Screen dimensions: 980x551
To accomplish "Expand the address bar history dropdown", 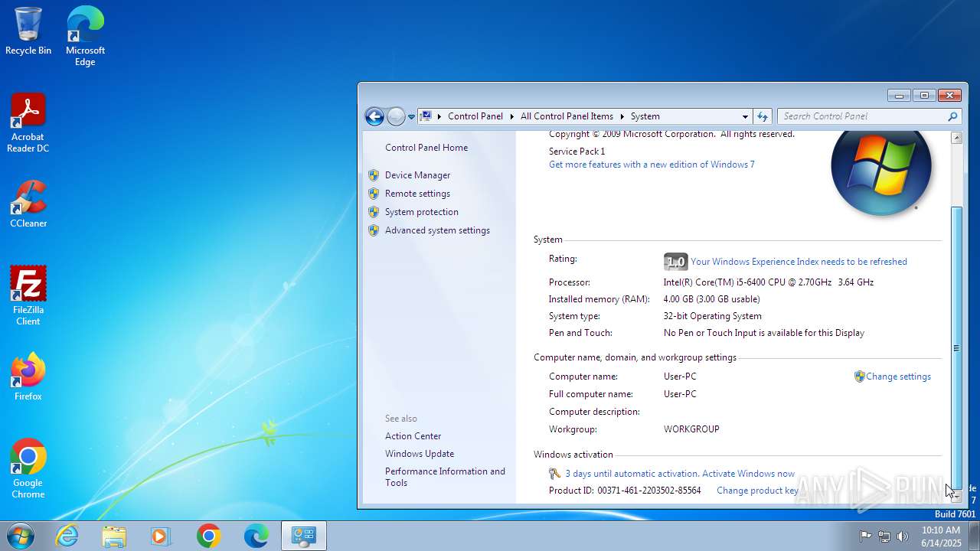I will pyautogui.click(x=745, y=116).
